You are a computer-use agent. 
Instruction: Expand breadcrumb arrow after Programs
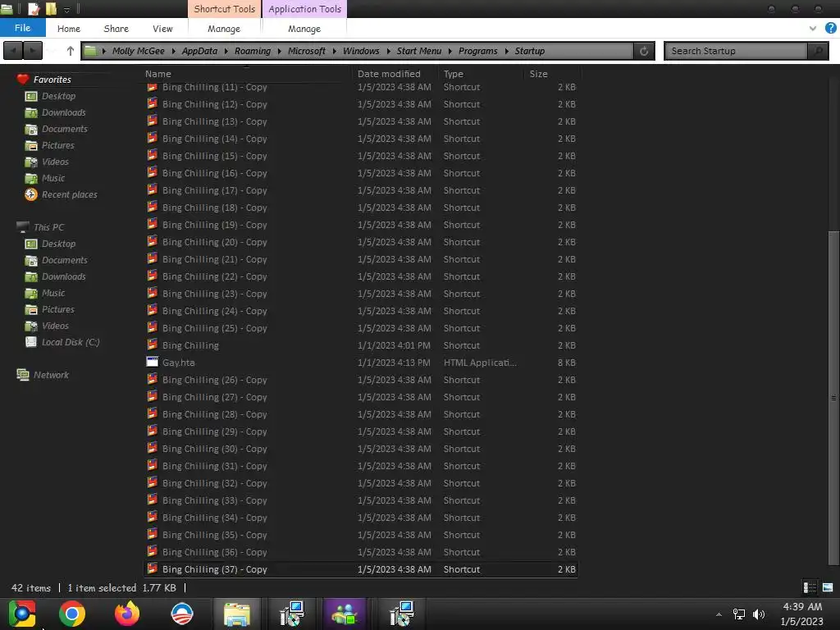tap(506, 51)
